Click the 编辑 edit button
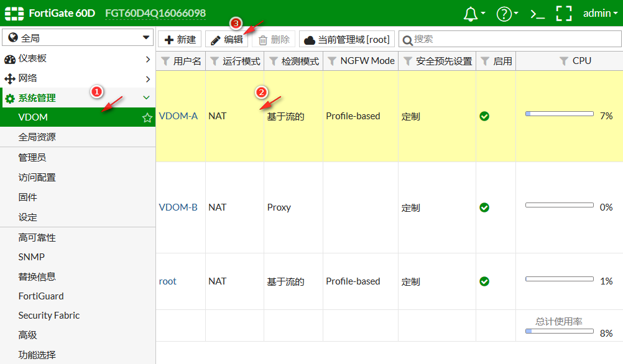The width and height of the screenshot is (623, 364). (226, 40)
